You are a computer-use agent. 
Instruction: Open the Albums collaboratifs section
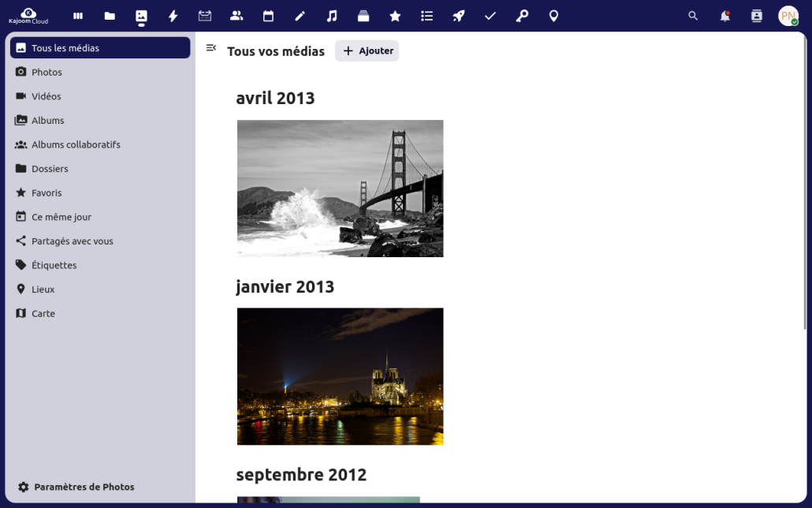75,144
